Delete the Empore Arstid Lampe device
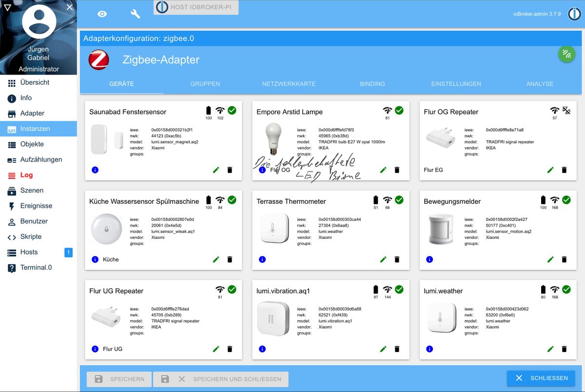The image size is (585, 392). 397,170
